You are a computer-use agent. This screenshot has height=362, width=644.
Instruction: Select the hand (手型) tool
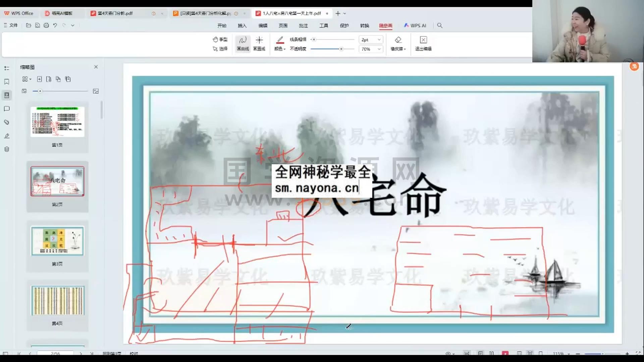pyautogui.click(x=220, y=40)
